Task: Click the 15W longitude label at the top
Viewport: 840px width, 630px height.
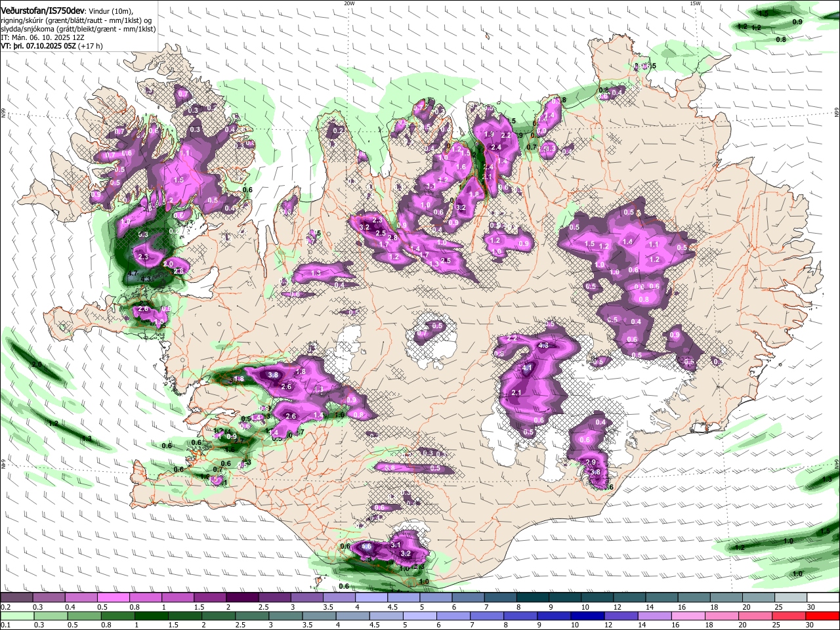Action: [x=696, y=3]
